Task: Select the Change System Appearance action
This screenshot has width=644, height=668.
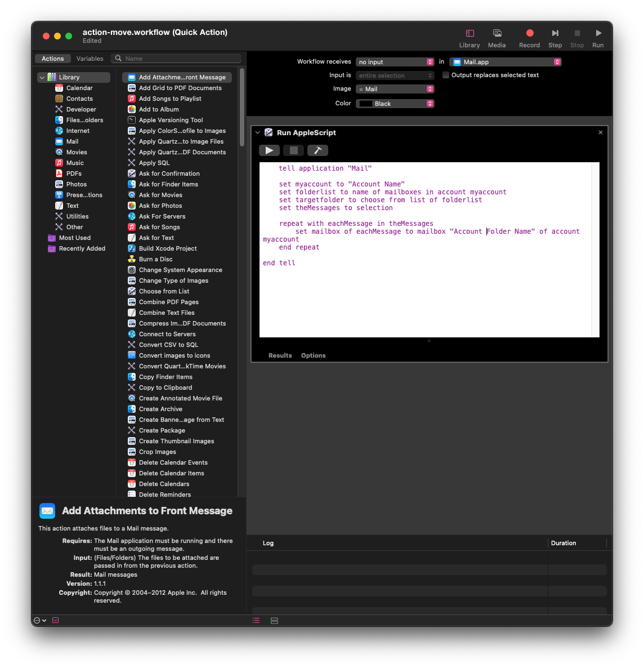Action: click(x=175, y=270)
